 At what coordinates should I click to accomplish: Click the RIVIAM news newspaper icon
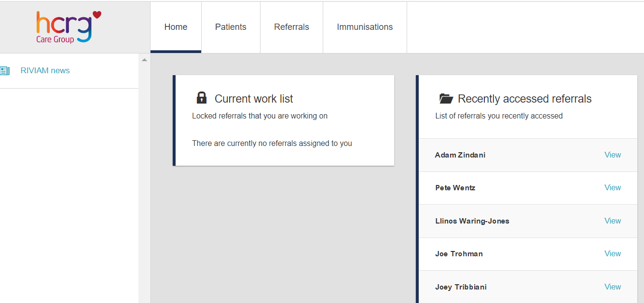(x=5, y=71)
